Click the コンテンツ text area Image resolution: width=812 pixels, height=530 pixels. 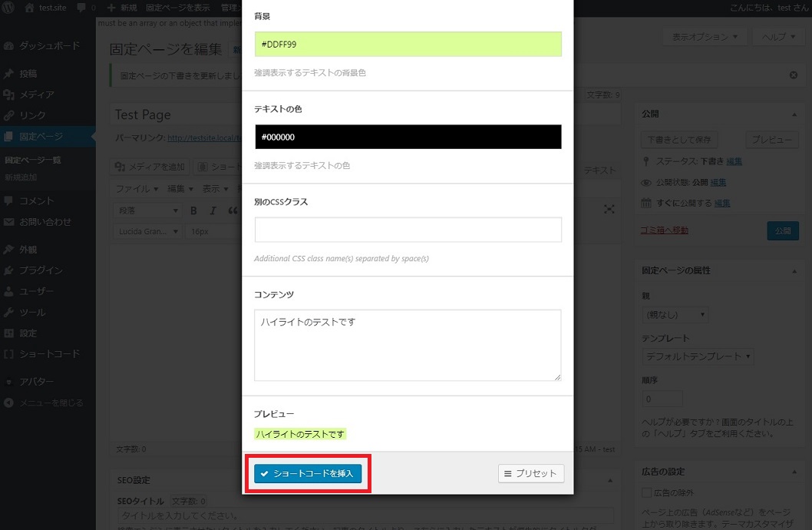click(408, 345)
